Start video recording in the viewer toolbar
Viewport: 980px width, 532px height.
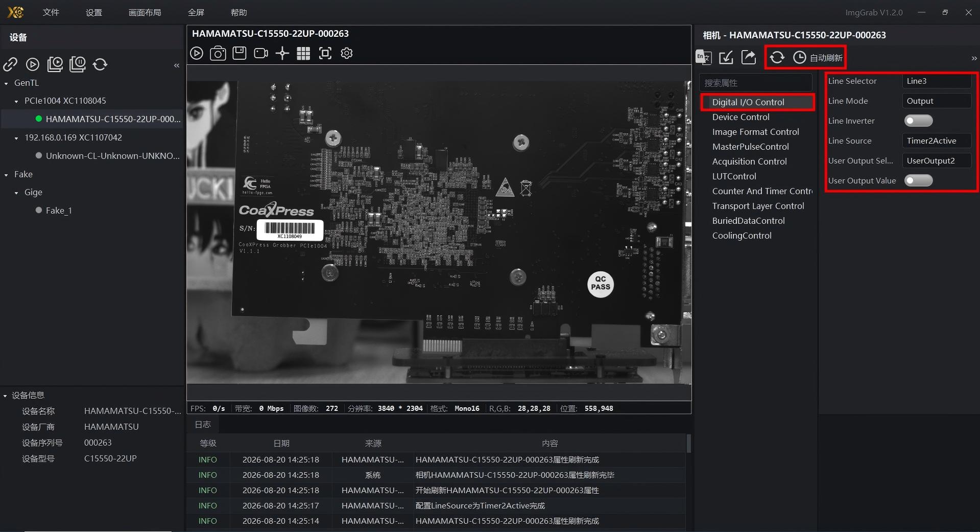point(261,53)
